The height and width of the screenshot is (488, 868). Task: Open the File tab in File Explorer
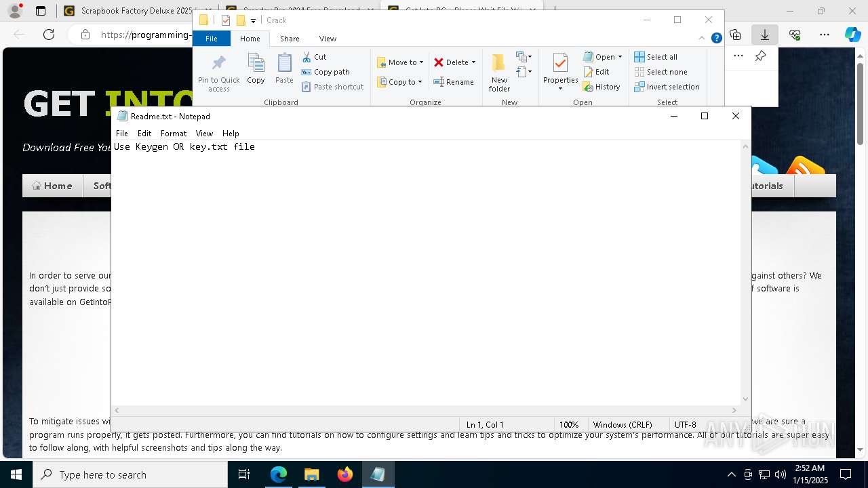pyautogui.click(x=212, y=39)
